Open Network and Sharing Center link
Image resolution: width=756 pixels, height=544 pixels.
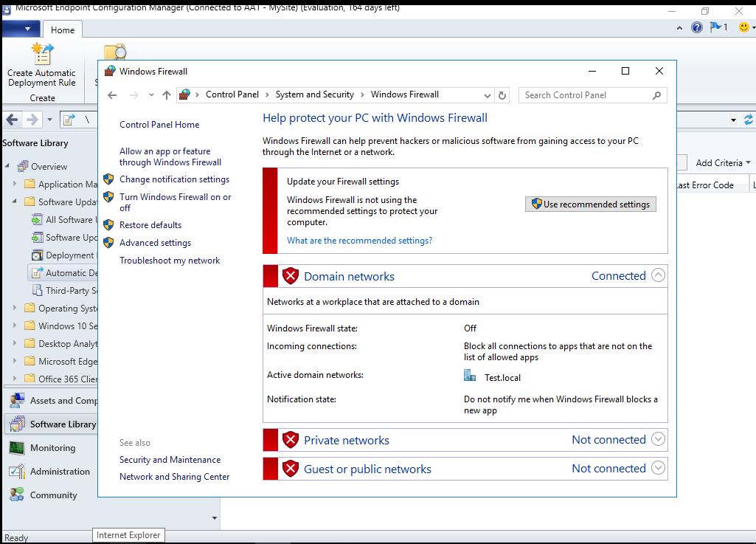click(x=175, y=476)
